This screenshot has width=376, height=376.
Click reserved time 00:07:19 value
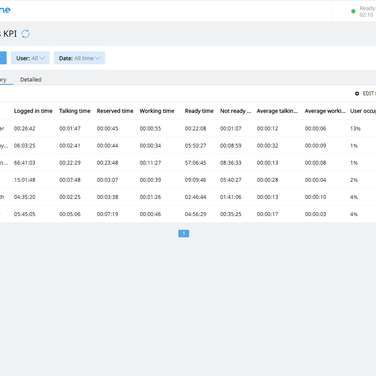pos(107,214)
